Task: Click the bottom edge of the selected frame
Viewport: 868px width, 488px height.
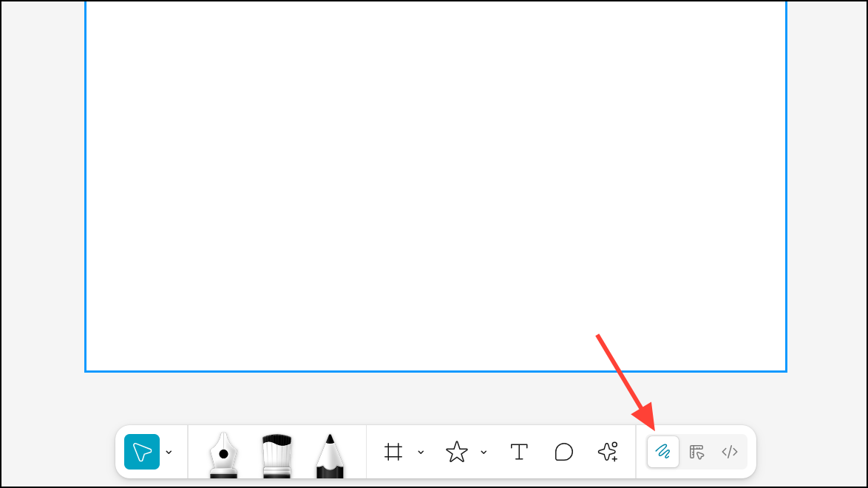Action: tap(435, 371)
